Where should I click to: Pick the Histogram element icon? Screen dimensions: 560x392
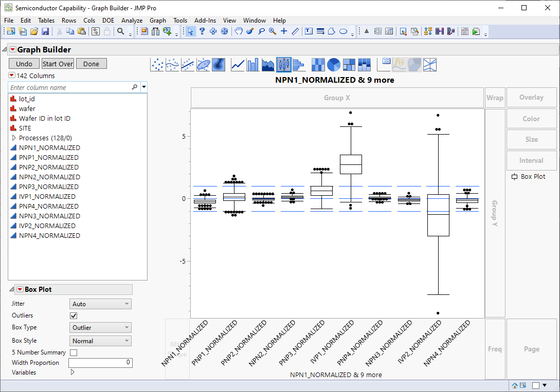point(299,65)
